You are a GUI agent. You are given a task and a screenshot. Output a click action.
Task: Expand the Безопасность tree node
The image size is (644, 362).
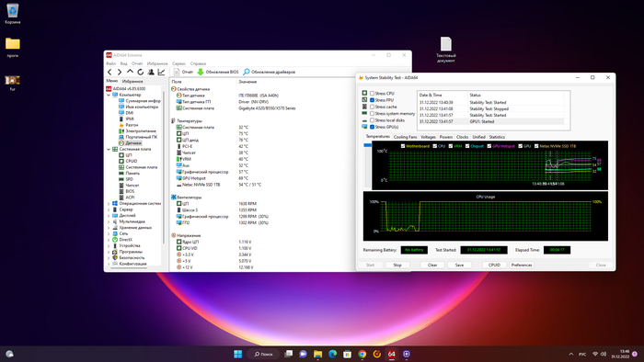tap(109, 257)
